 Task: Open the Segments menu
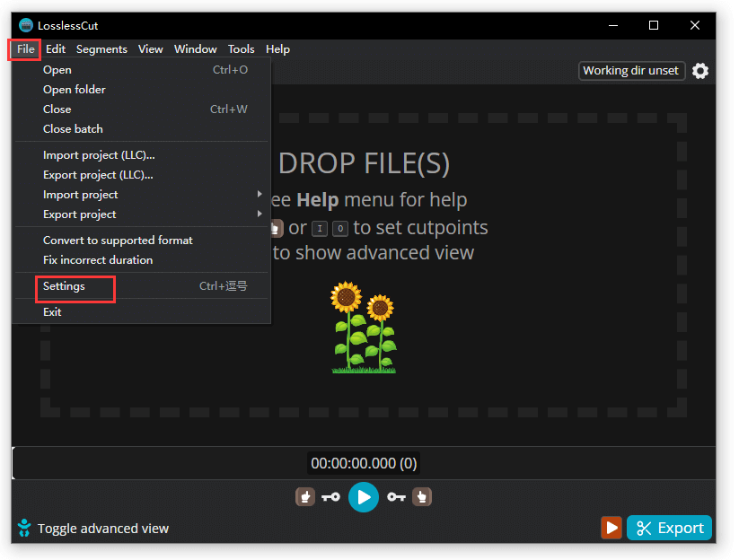101,49
